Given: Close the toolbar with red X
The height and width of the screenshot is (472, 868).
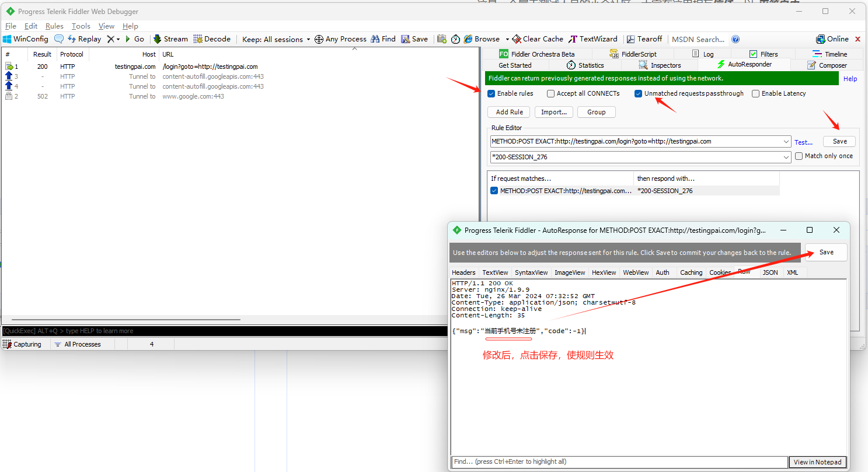Looking at the screenshot, I should [857, 39].
